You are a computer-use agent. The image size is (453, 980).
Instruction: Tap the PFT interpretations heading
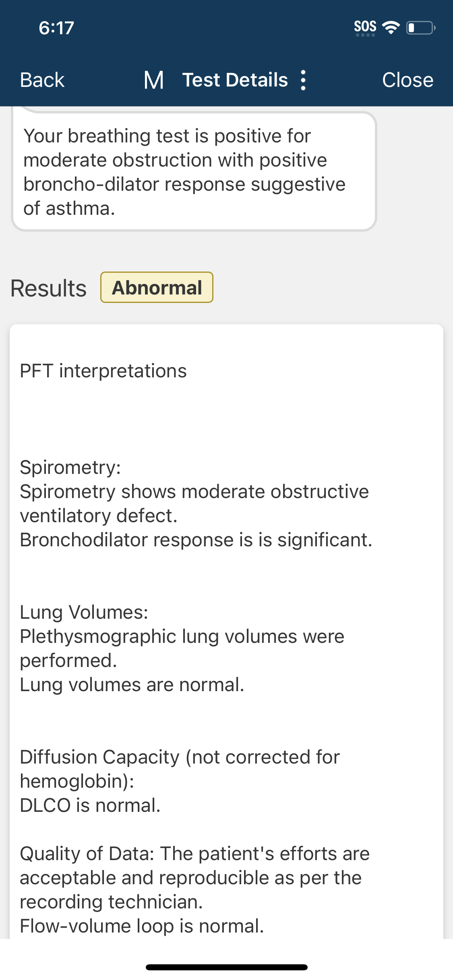click(x=103, y=371)
